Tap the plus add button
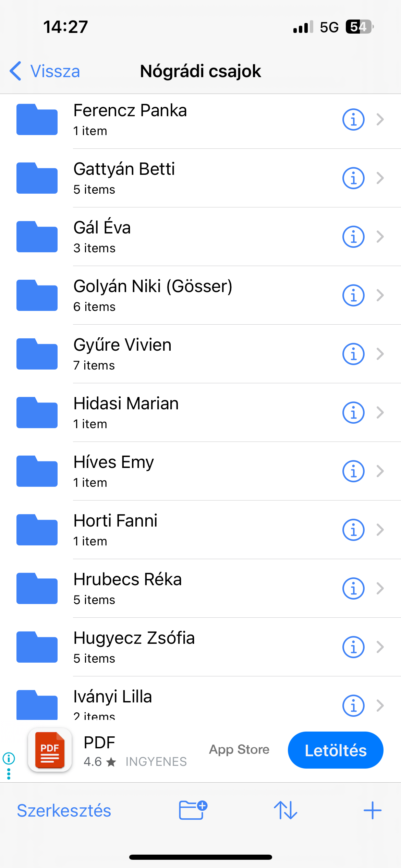 (372, 810)
